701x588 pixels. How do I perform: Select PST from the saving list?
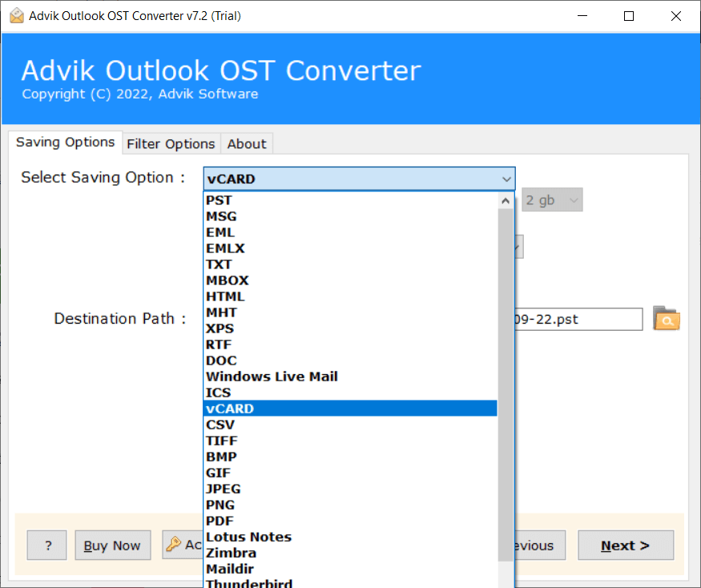pyautogui.click(x=351, y=200)
